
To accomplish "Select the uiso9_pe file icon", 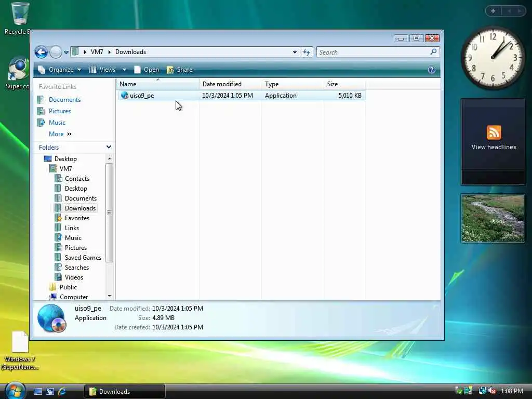I will 125,96.
